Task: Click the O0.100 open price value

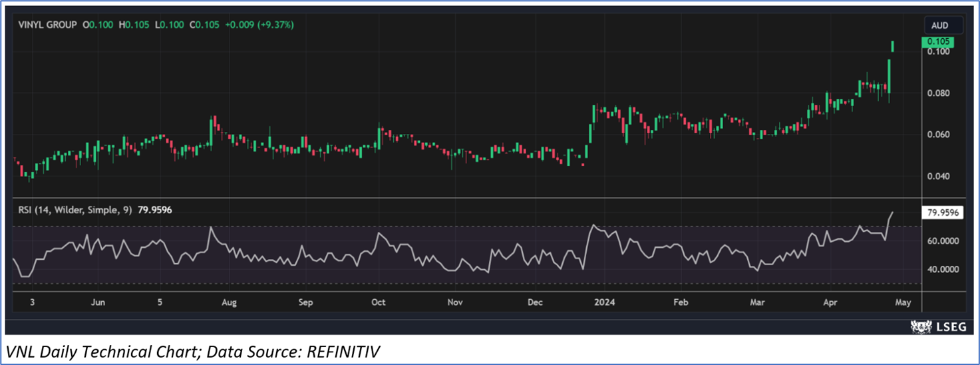Action: (98, 25)
